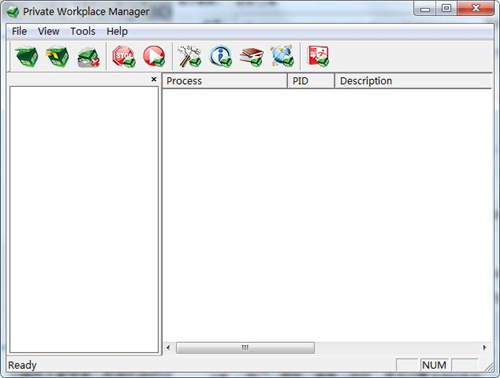Image resolution: width=500 pixels, height=378 pixels.
Task: Click the green box with yellow arrow icon
Action: 57,56
